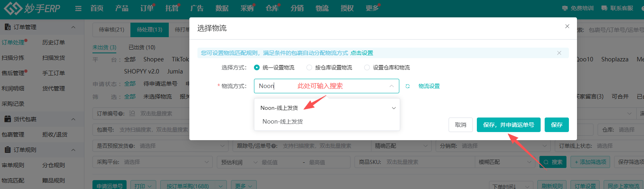The width and height of the screenshot is (644, 189).
Task: Close the 选择物流 dialog
Action: coord(567,26)
